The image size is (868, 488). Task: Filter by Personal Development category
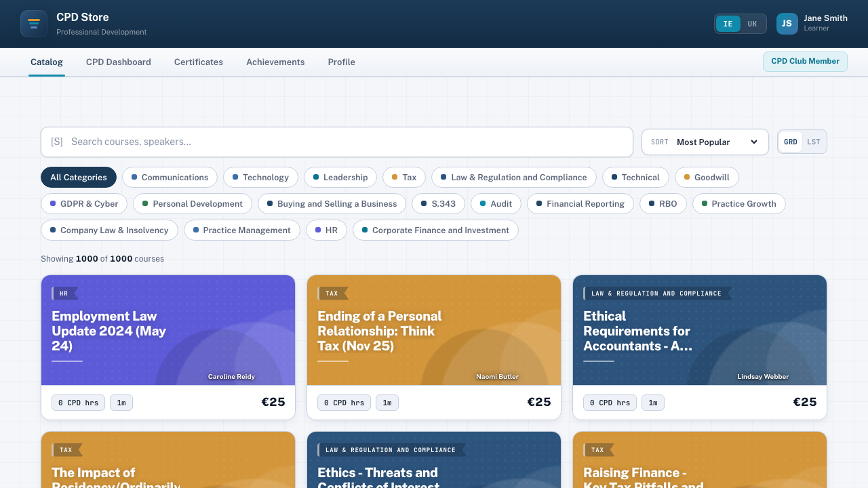193,204
